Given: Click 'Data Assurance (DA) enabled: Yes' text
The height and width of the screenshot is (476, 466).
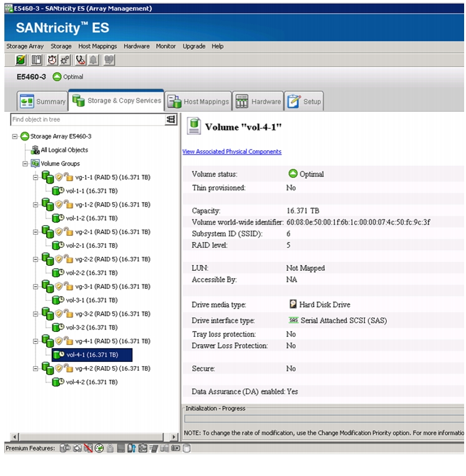Looking at the screenshot, I should (x=245, y=391).
